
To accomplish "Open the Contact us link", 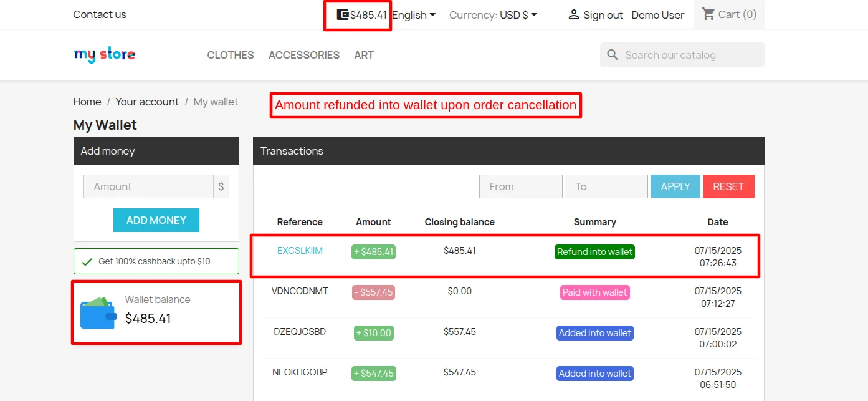I will [100, 14].
